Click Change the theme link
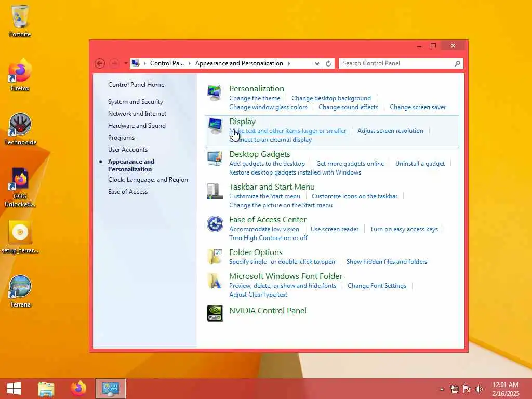Screen dimensions: 532x399 coord(255,98)
